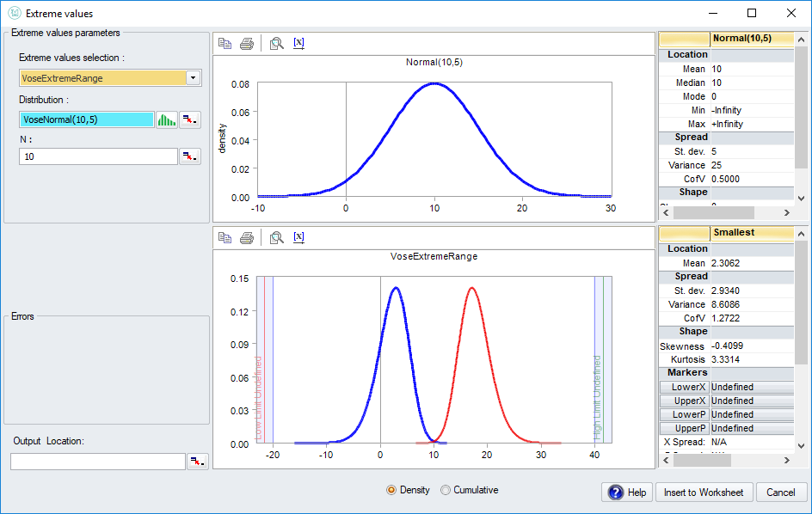Pick a cell reference for the Distribution field

point(190,119)
